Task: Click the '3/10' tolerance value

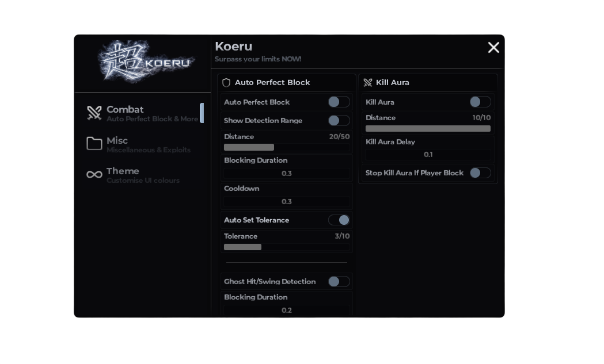Action: pyautogui.click(x=342, y=236)
